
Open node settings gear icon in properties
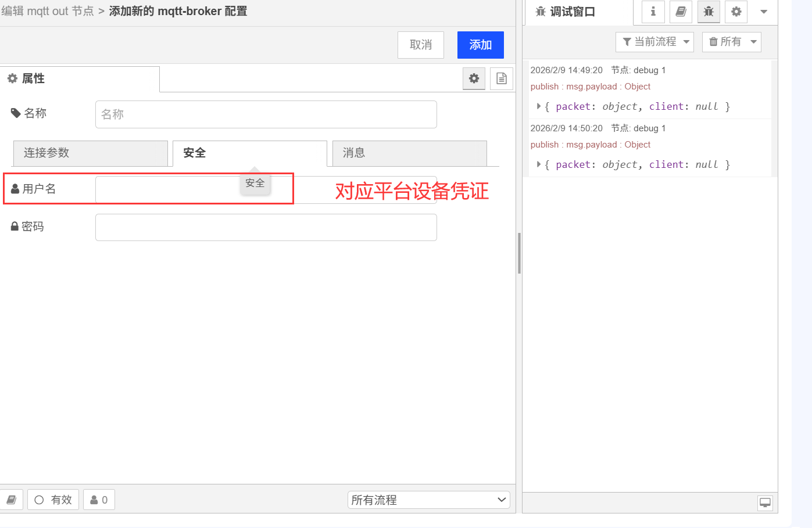click(x=474, y=78)
